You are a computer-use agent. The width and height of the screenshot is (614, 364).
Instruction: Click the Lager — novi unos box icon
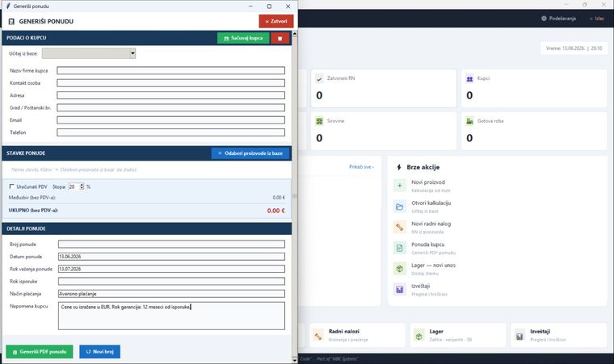[x=400, y=269]
